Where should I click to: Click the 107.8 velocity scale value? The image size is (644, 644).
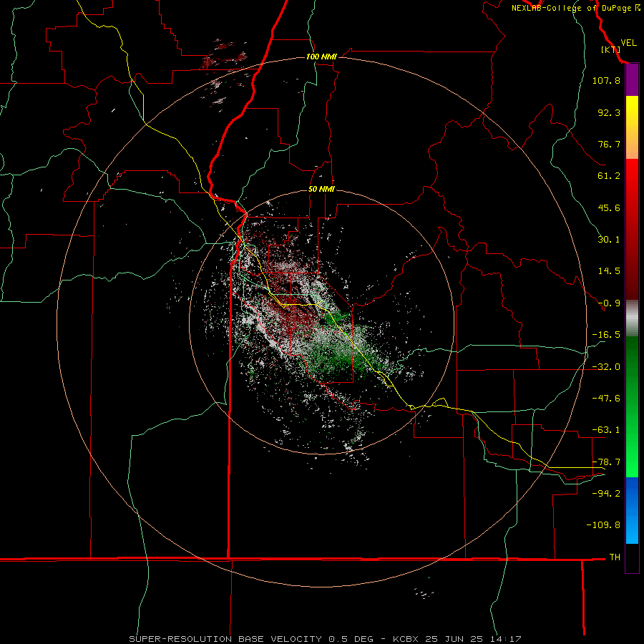pos(606,80)
